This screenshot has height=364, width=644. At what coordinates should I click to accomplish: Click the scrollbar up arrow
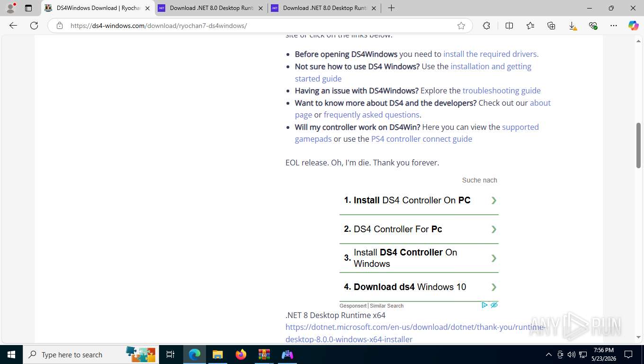click(x=638, y=41)
